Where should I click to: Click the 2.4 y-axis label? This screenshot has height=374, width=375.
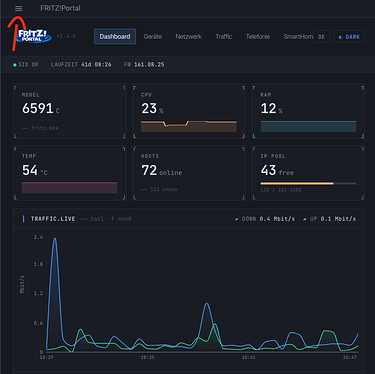point(38,237)
